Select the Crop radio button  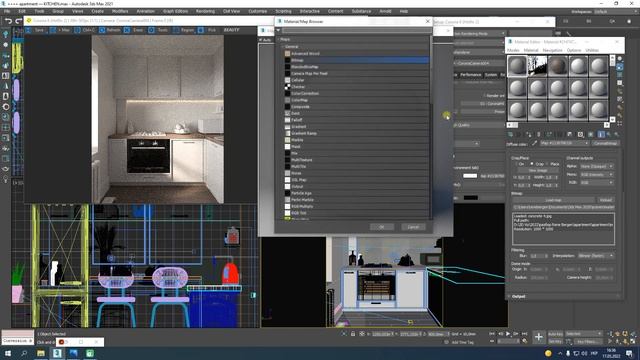(532, 164)
